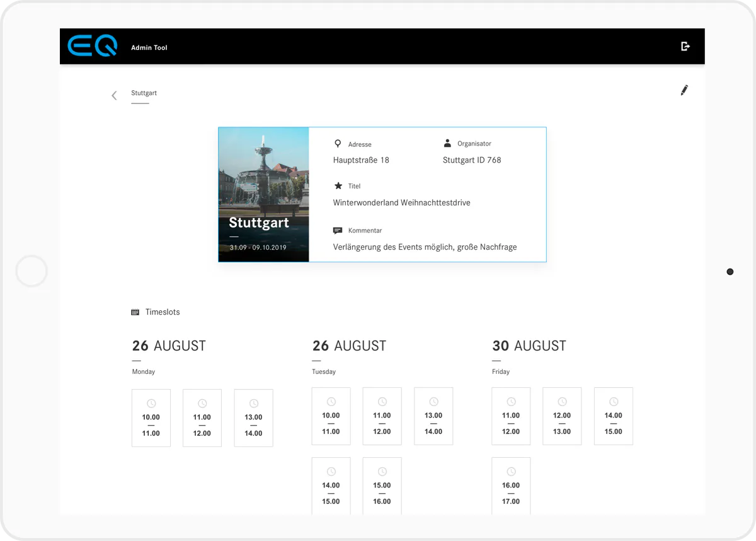
Task: Open the Stuttgart fountain event image
Action: [x=263, y=195]
